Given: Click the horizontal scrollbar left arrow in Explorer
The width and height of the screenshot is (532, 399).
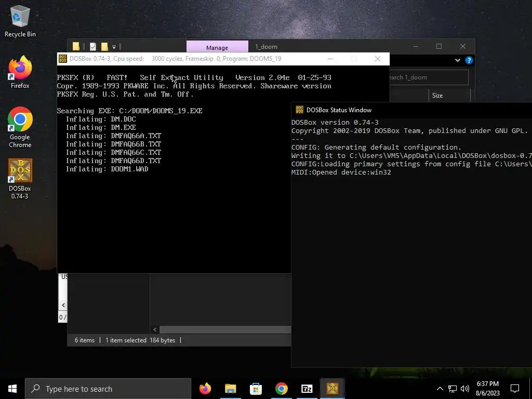Looking at the screenshot, I should point(155,329).
